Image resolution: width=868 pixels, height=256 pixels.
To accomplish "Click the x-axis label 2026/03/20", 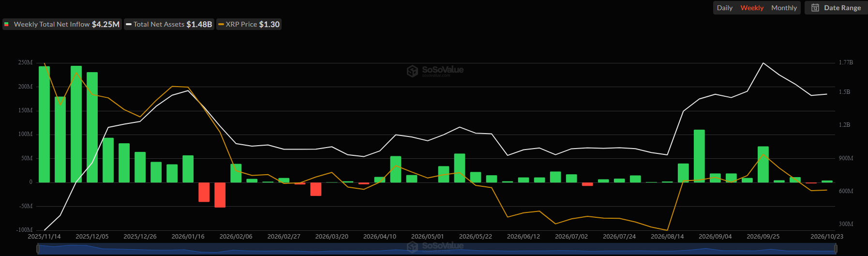I will click(x=331, y=237).
